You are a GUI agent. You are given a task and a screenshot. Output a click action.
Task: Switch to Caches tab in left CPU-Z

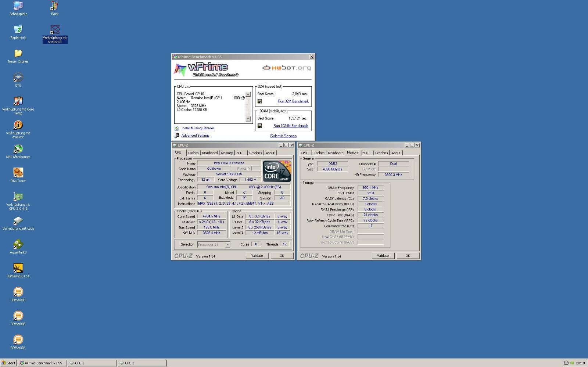tap(193, 153)
